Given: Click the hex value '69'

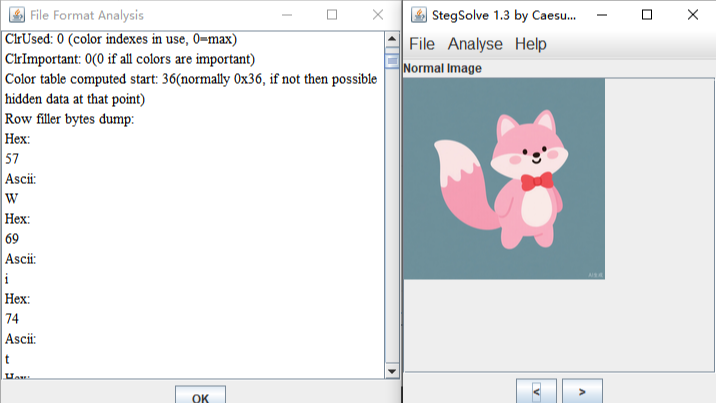Looking at the screenshot, I should click(12, 239).
